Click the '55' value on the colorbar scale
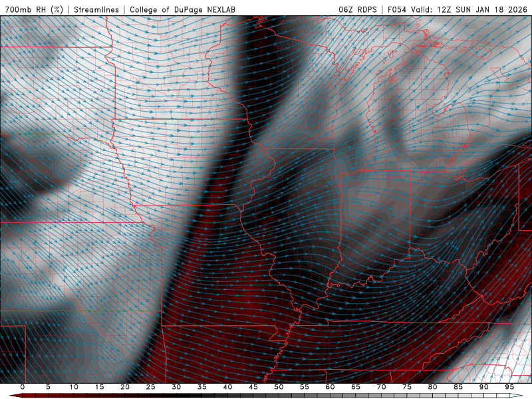The height and width of the screenshot is (399, 532). [x=305, y=387]
